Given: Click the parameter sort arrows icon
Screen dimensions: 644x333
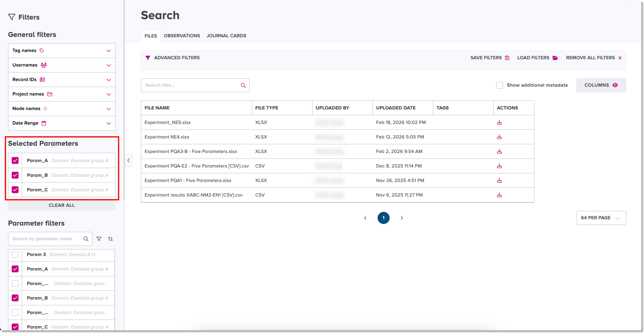Looking at the screenshot, I should point(111,239).
